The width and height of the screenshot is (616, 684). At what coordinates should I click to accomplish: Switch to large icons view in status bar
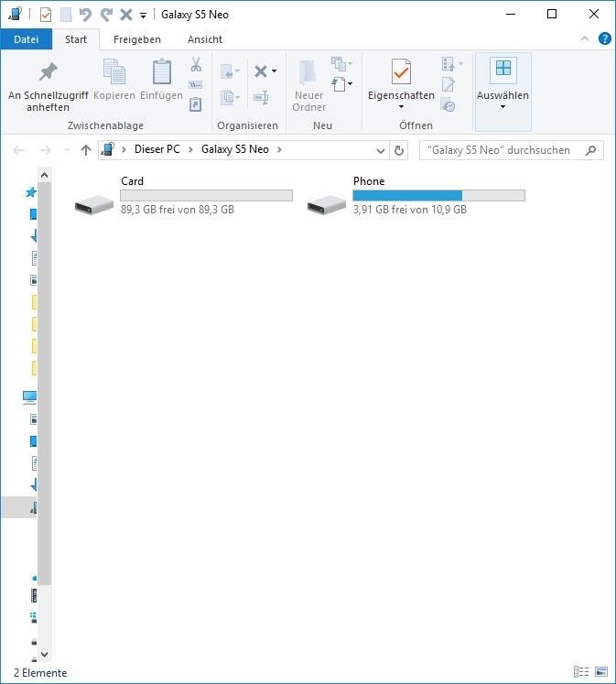click(601, 671)
